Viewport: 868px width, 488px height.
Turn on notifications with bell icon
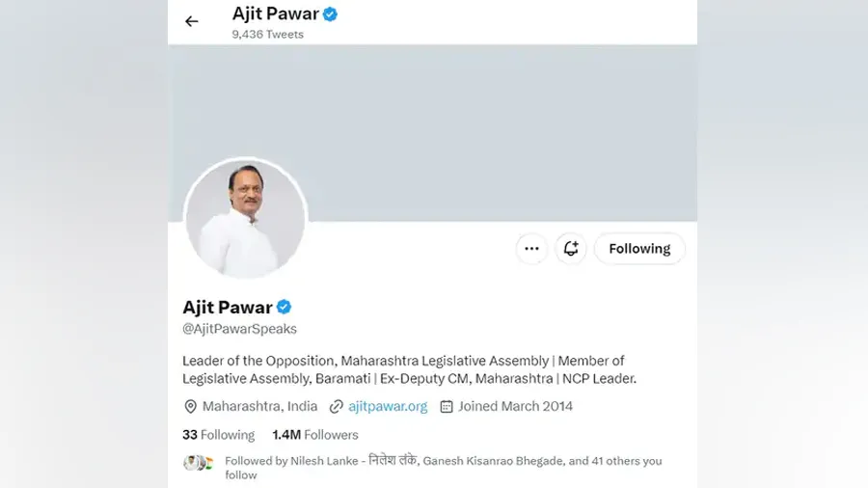[571, 249]
